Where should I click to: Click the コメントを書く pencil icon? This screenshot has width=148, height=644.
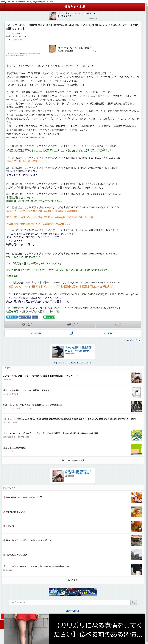(24, 325)
